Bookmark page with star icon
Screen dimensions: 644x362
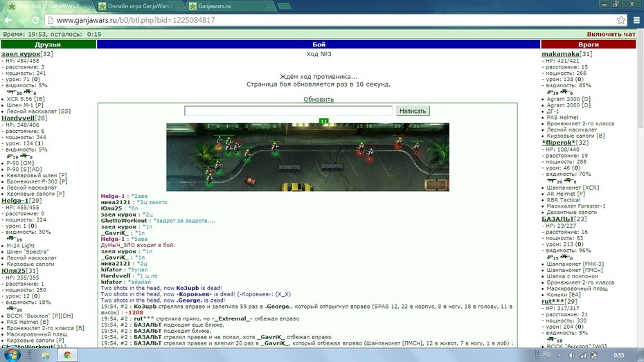click(x=621, y=20)
